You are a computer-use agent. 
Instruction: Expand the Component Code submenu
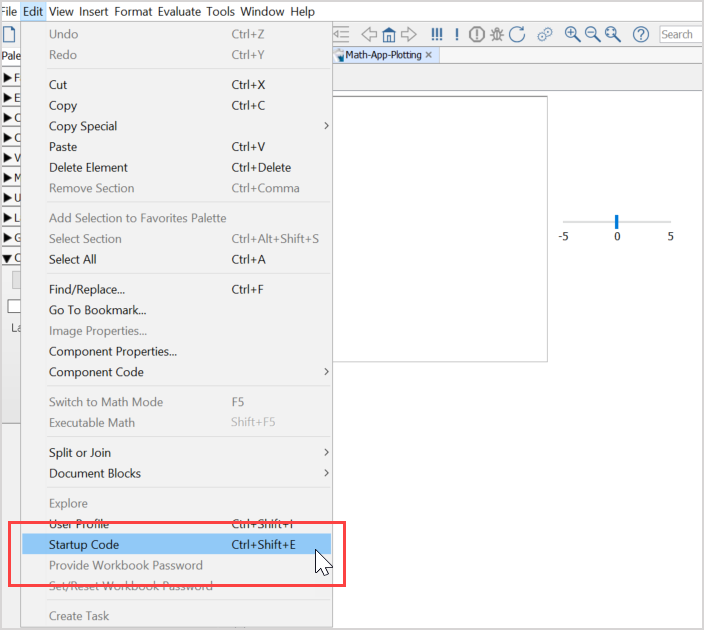[96, 372]
